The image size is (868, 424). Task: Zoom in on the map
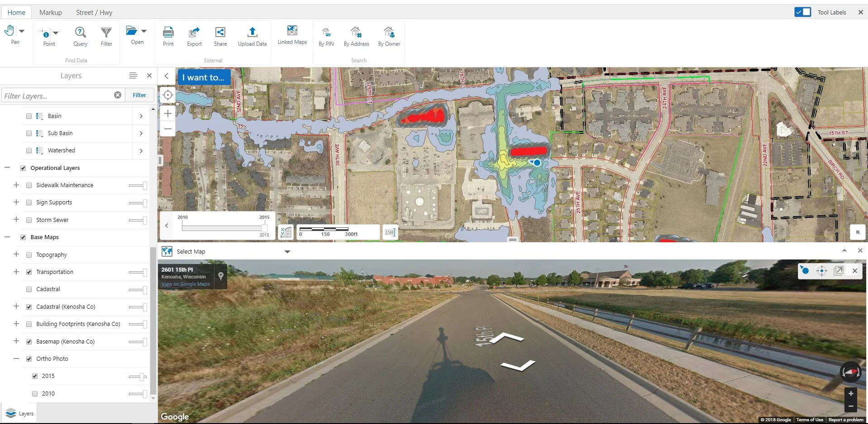[x=167, y=113]
